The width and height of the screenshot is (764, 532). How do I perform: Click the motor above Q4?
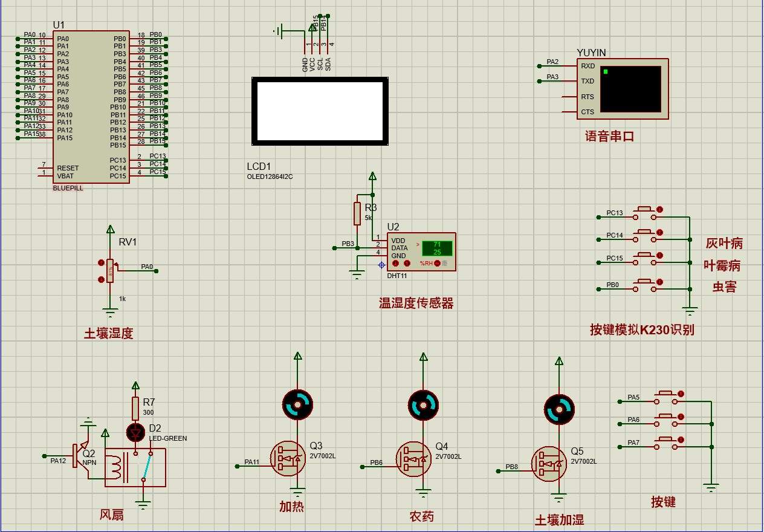click(423, 405)
